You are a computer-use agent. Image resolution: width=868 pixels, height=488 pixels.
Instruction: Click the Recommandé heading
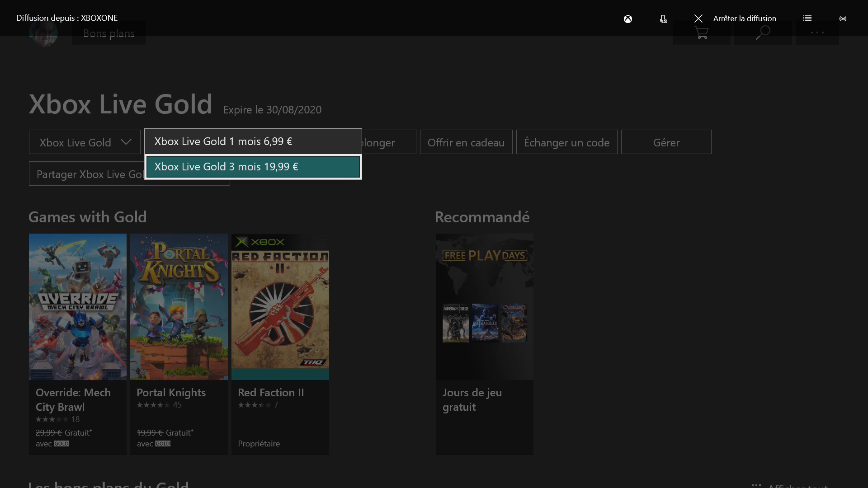[x=482, y=217]
